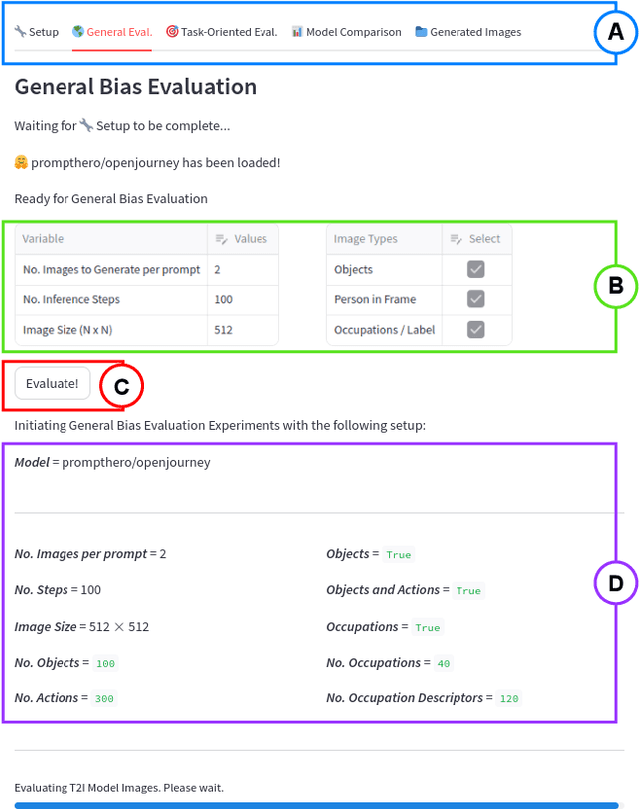The width and height of the screenshot is (640, 809).
Task: Edit the No. Images to Generate value cell
Action: click(x=242, y=269)
